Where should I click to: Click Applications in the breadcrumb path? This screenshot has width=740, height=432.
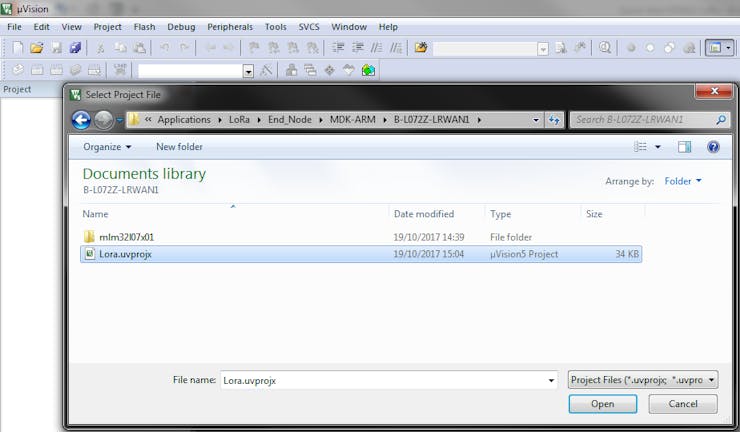[x=184, y=119]
